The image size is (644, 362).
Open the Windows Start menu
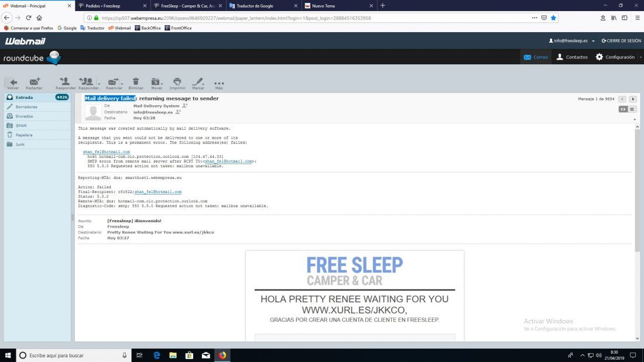8,355
